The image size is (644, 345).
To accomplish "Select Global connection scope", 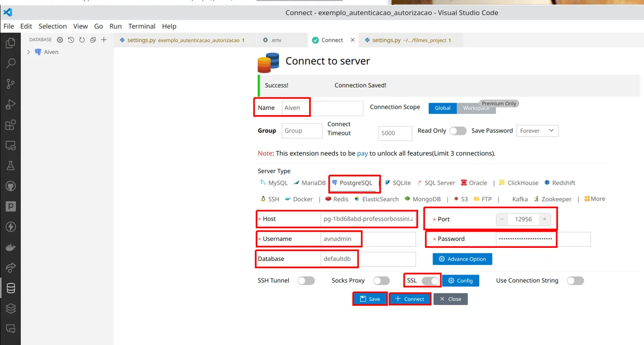I will pyautogui.click(x=443, y=108).
